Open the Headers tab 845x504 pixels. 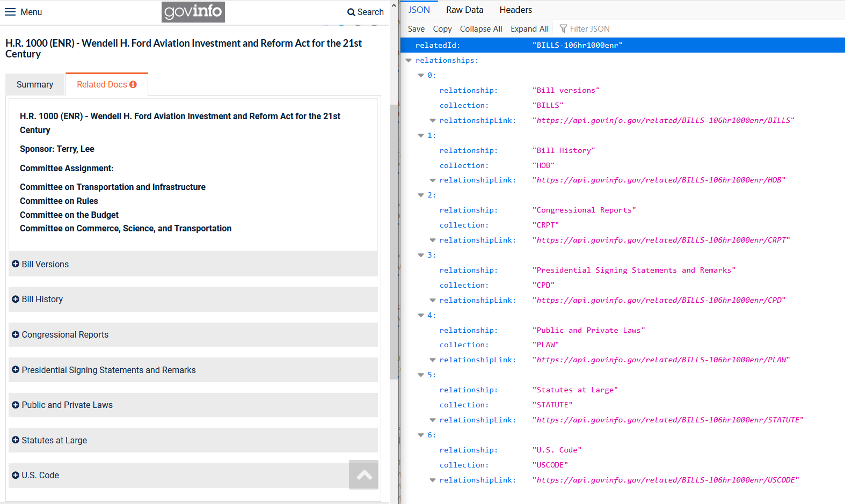515,10
